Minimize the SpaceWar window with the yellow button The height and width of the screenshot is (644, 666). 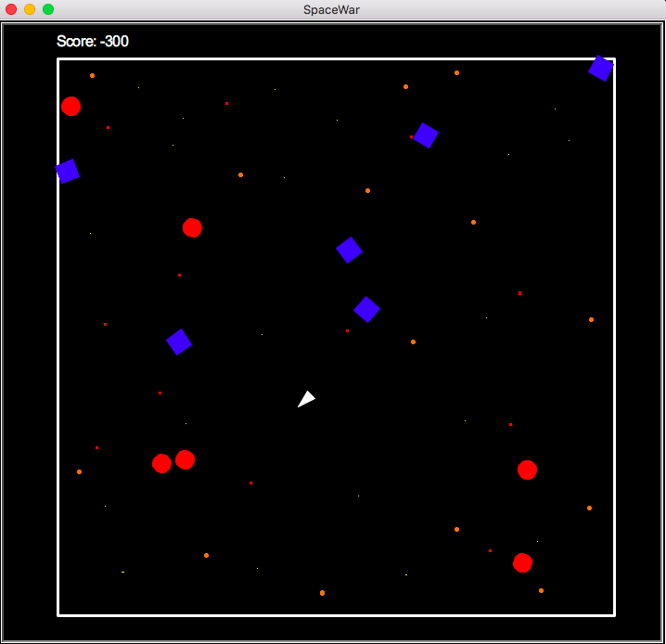pos(30,9)
